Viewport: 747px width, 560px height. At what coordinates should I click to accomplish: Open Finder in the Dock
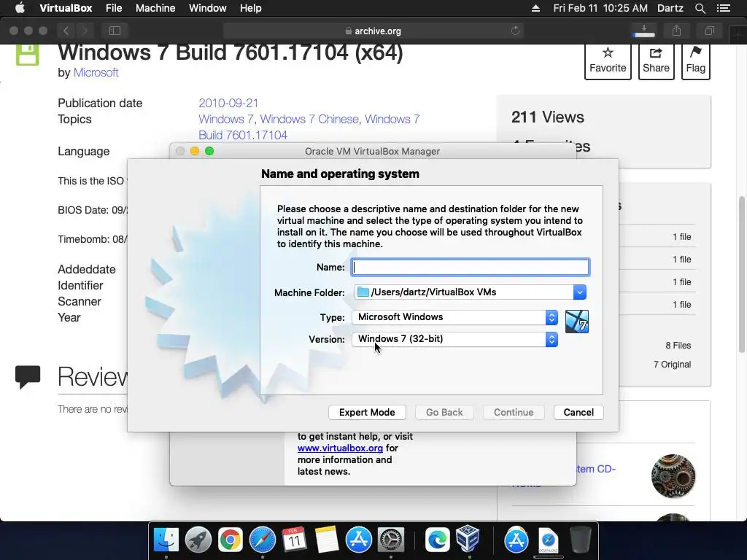coord(166,540)
